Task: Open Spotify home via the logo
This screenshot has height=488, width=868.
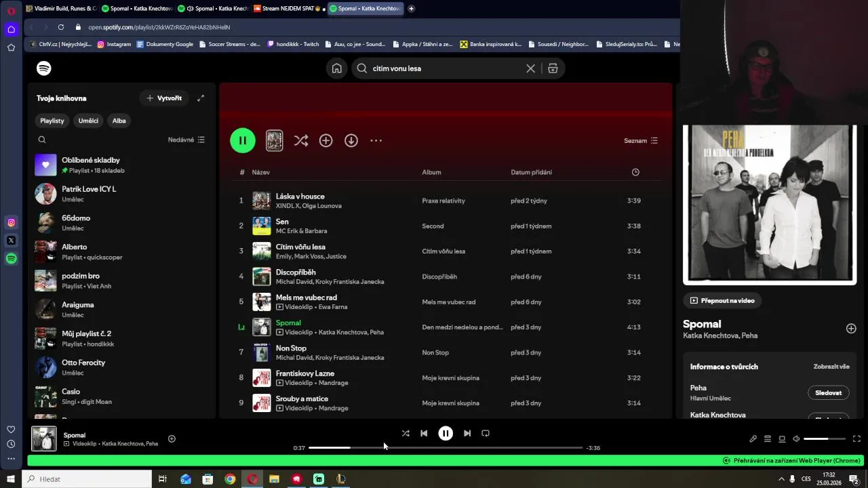Action: coord(44,68)
